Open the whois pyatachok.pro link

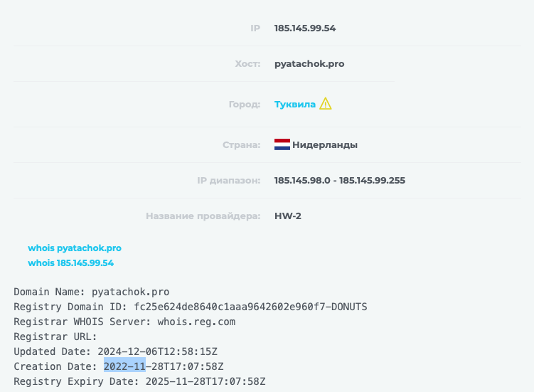[75, 248]
